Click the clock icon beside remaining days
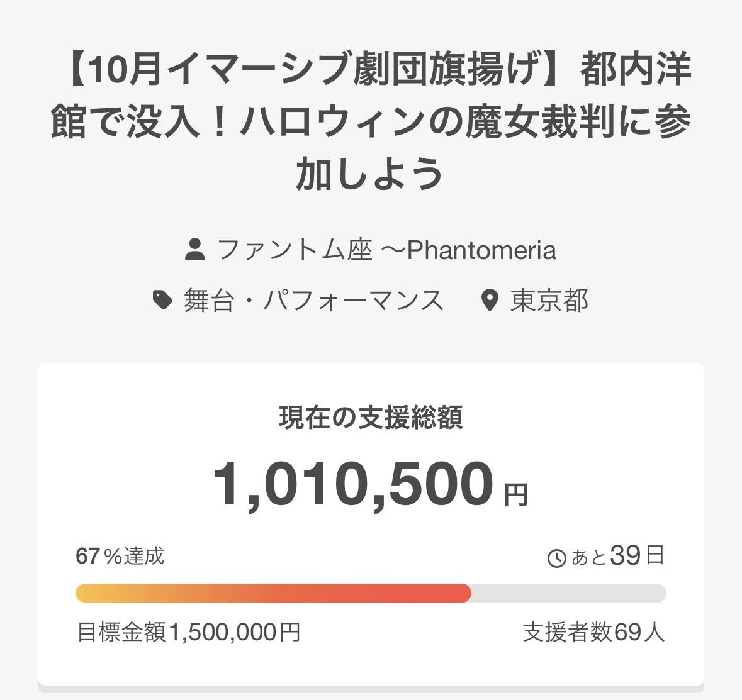The height and width of the screenshot is (700, 742). click(557, 558)
